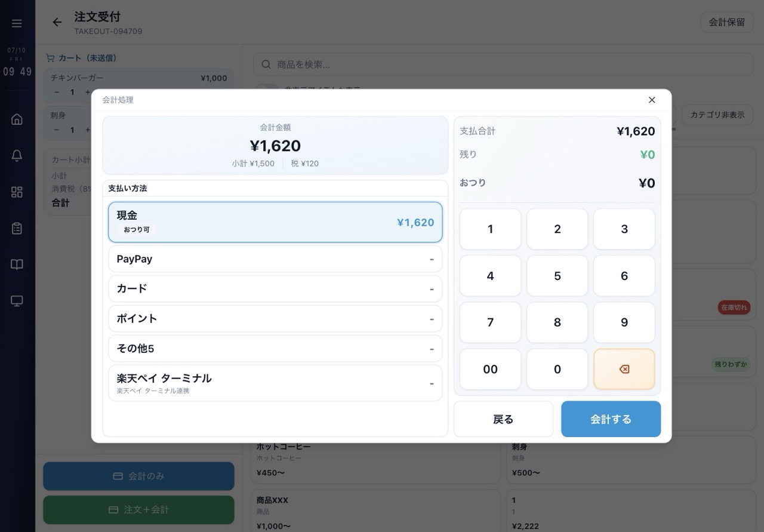Tap number 5 on the numpad
The image size is (764, 532).
[557, 276]
